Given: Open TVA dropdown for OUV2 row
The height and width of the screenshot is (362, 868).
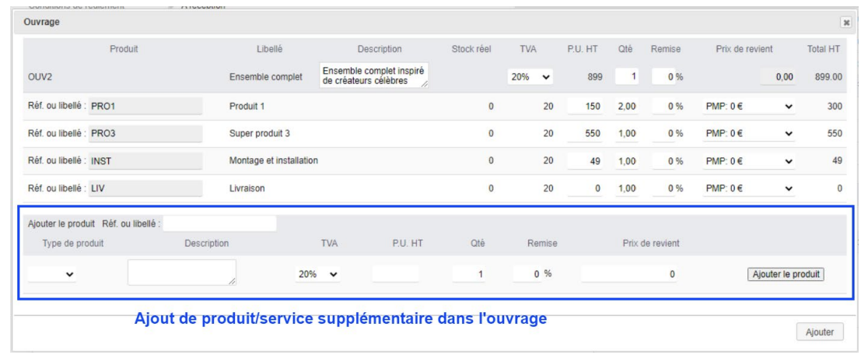Looking at the screenshot, I should coord(530,78).
